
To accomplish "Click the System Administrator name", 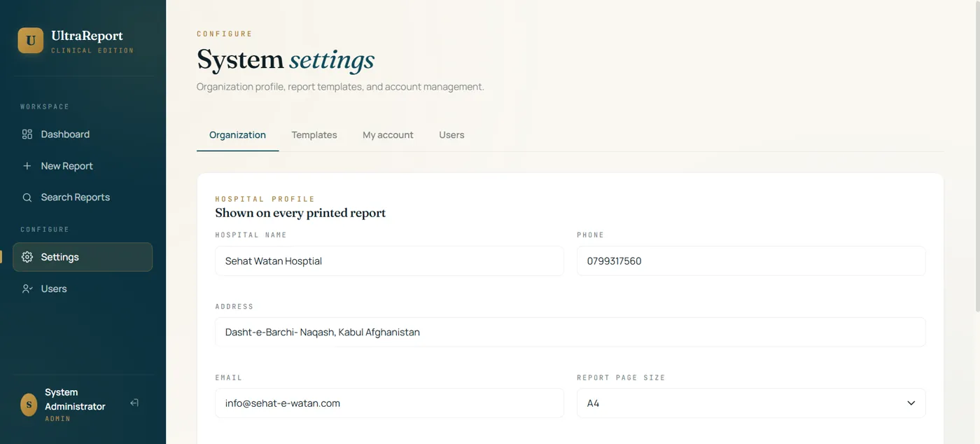I will (x=75, y=399).
